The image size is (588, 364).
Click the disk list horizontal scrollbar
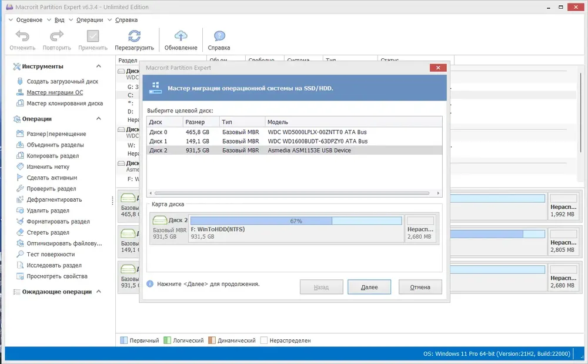[292, 193]
